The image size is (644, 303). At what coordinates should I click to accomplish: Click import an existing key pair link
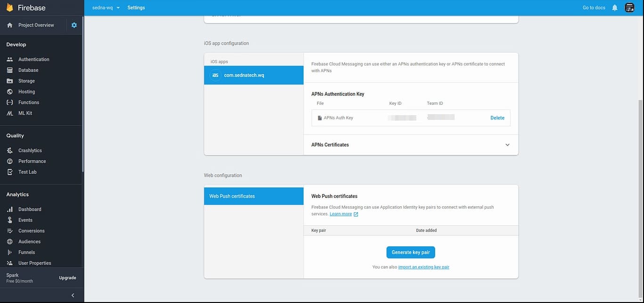point(423,267)
